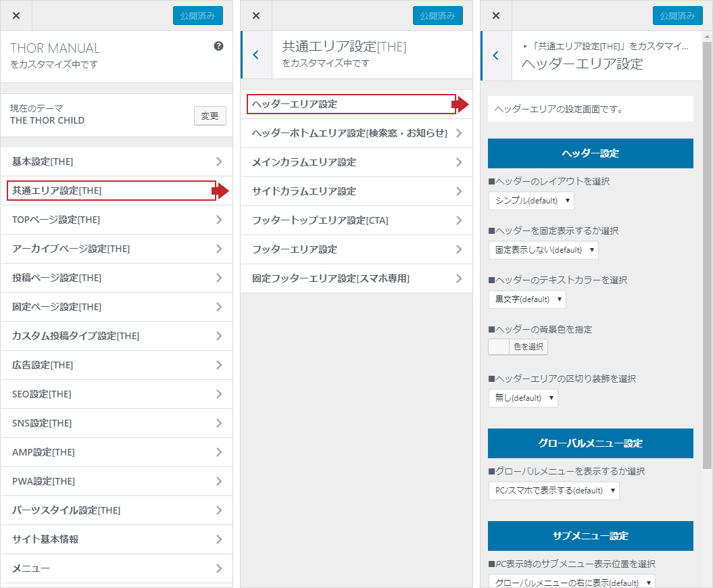This screenshot has height=588, width=713.
Task: Click the help question mark icon
Action: [218, 46]
